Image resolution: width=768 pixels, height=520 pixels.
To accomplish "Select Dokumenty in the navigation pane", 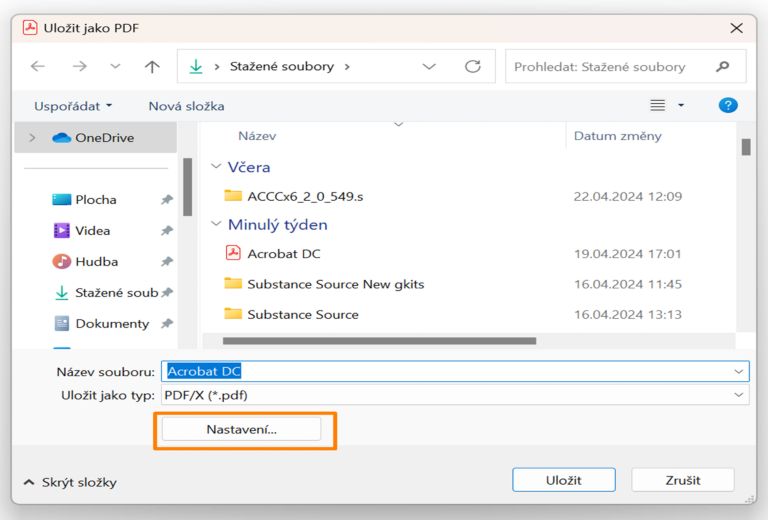I will point(111,323).
